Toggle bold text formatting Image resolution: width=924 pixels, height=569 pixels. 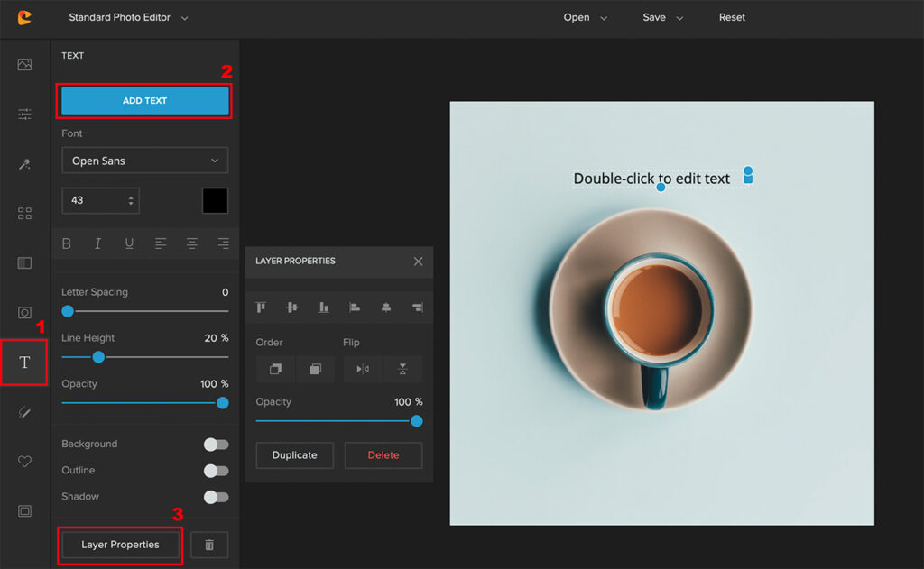click(67, 243)
